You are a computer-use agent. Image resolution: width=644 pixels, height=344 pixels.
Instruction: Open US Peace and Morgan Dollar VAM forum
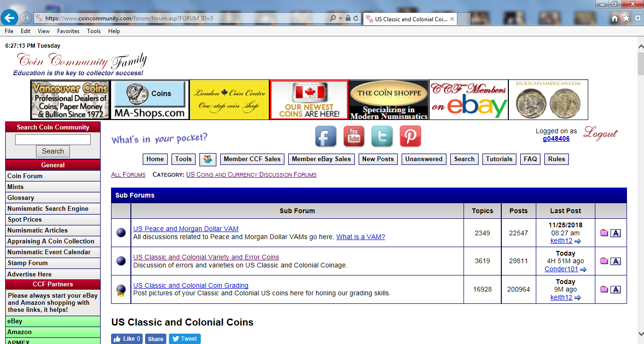[186, 229]
